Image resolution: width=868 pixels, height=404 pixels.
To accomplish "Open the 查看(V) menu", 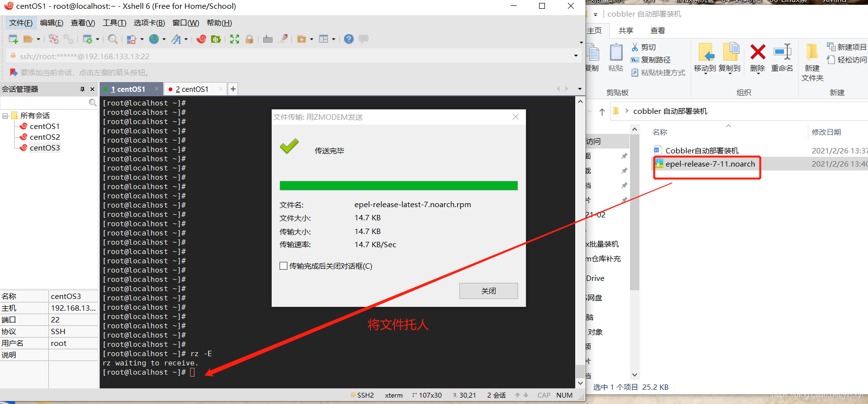I will 83,23.
